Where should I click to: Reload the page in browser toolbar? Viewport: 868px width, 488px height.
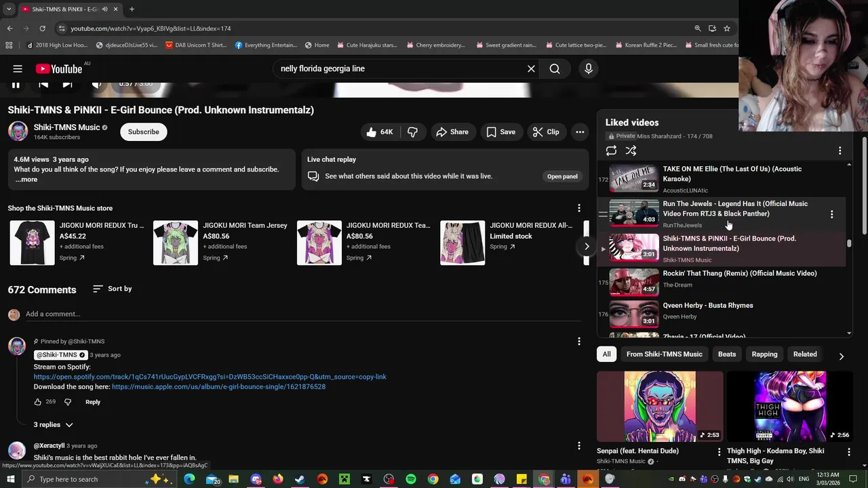coord(42,28)
